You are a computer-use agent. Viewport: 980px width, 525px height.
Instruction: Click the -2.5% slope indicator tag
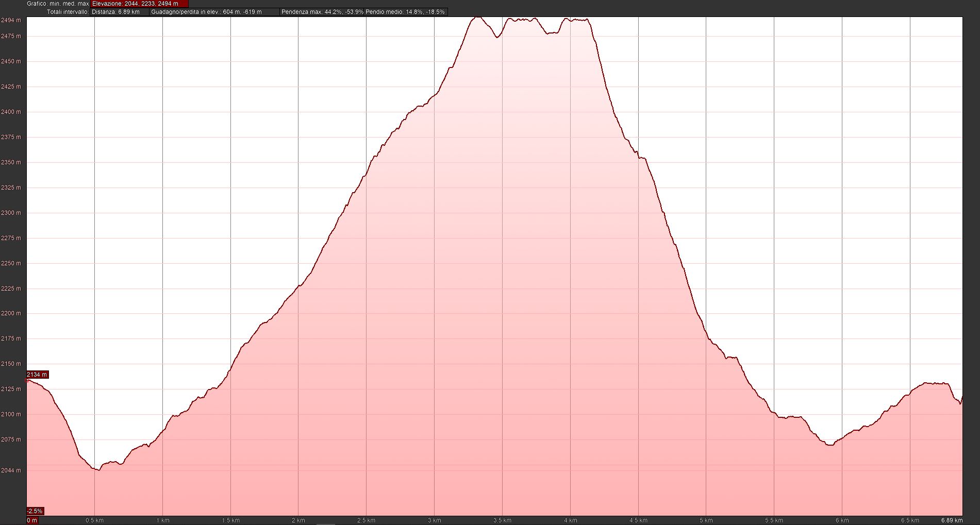tap(35, 511)
